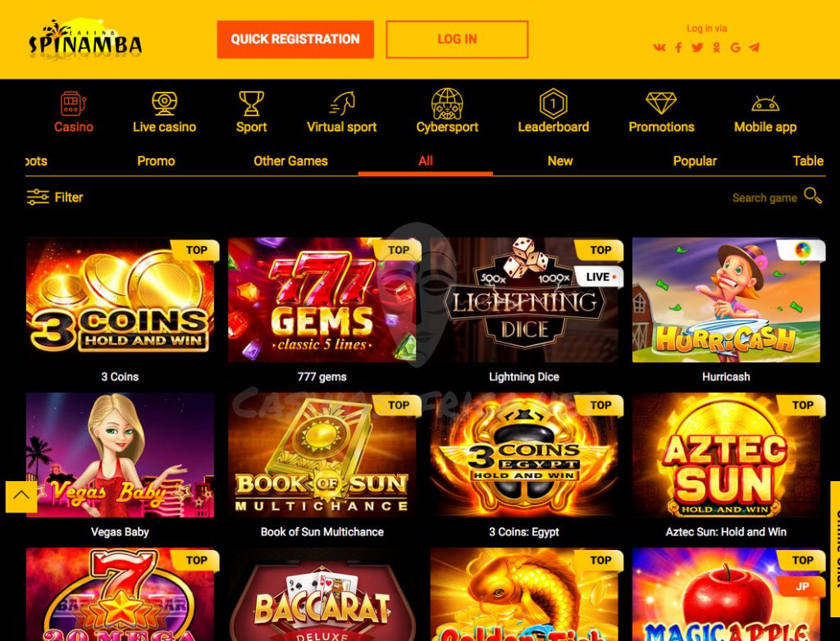
Task: Open Leaderboard badge icon
Action: (554, 103)
